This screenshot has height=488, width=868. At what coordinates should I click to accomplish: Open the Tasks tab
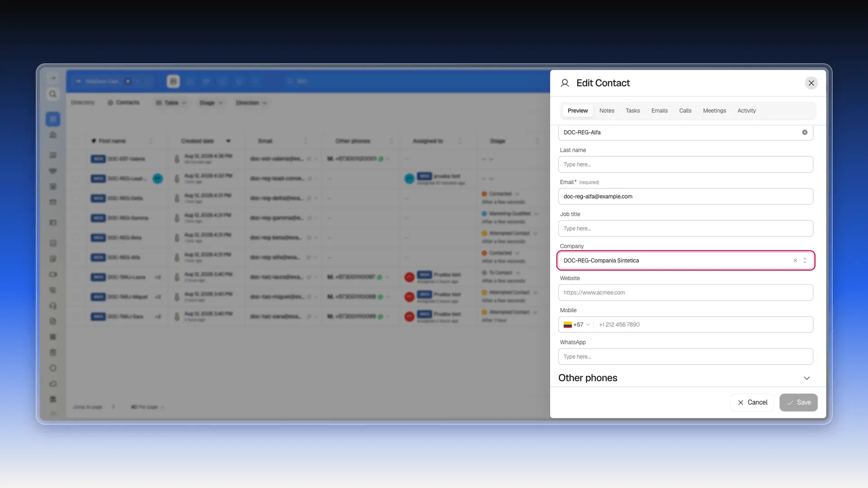pyautogui.click(x=632, y=111)
